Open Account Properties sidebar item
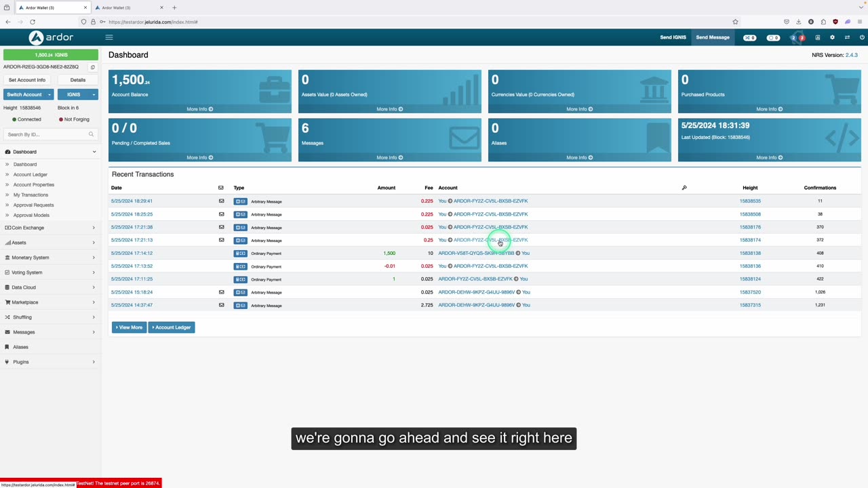 click(x=34, y=184)
